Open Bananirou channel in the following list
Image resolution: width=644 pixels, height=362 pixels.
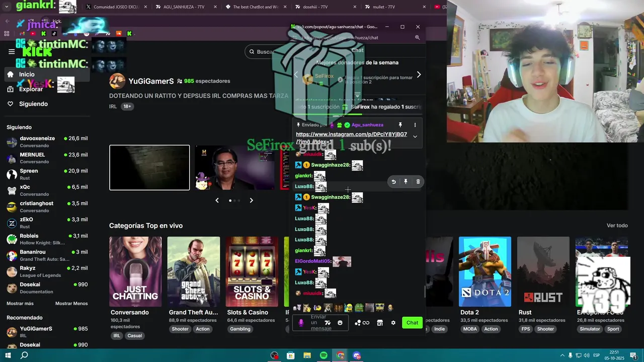[47, 255]
